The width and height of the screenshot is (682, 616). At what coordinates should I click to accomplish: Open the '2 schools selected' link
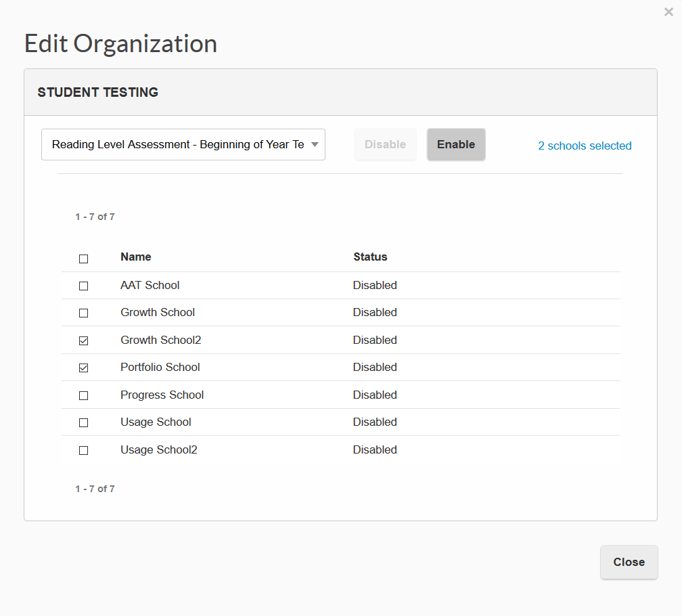pos(585,146)
